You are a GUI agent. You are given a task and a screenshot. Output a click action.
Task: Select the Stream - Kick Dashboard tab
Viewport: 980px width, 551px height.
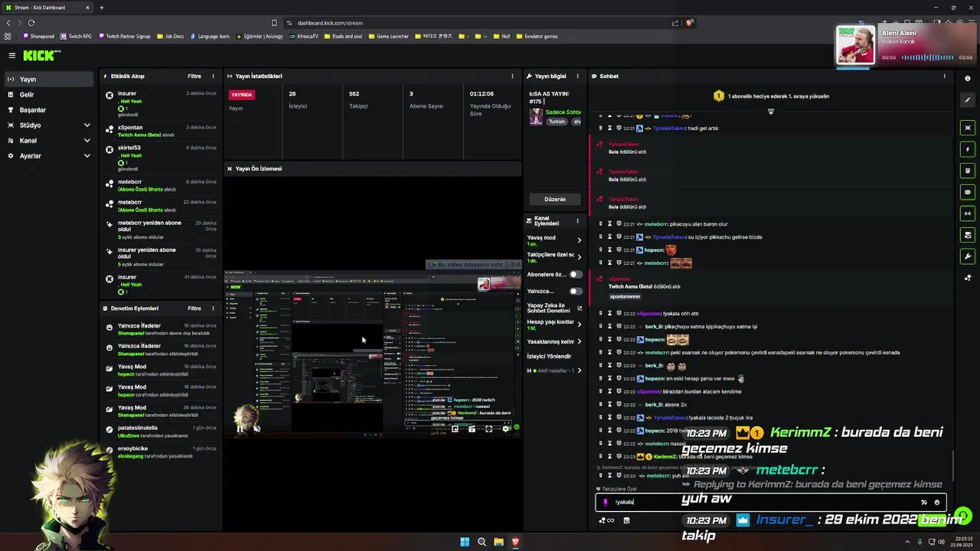pos(47,8)
